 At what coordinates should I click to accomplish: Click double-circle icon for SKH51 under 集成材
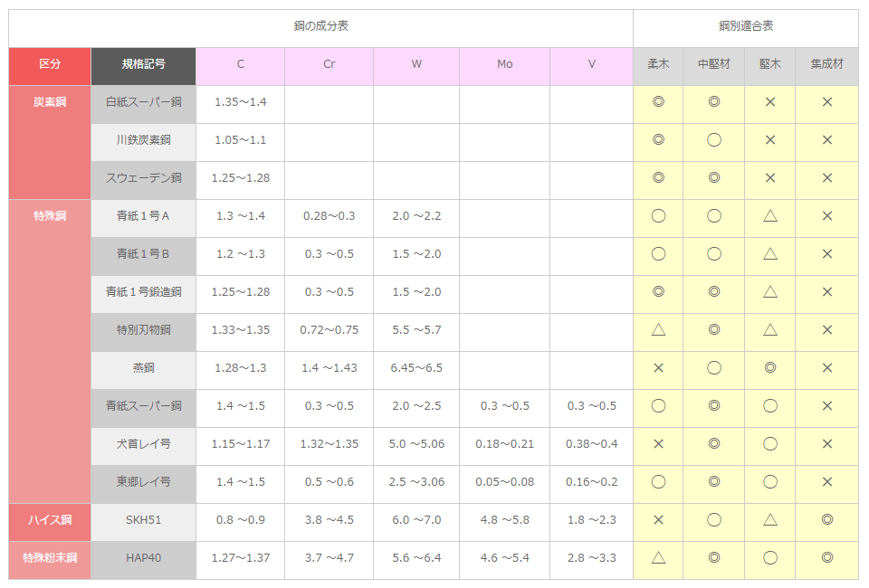(826, 519)
